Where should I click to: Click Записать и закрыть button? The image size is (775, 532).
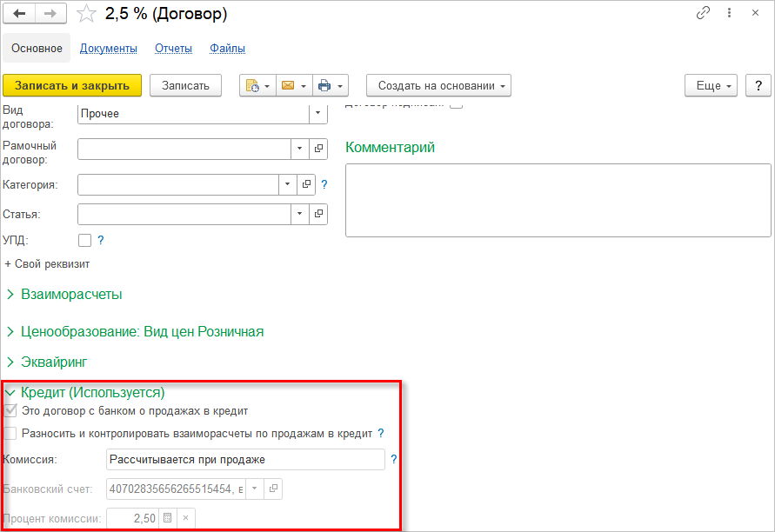pos(72,85)
